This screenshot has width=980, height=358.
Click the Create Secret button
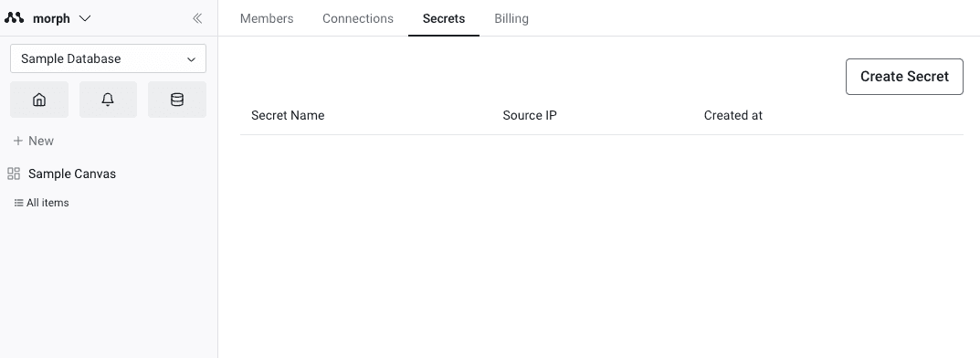pyautogui.click(x=904, y=77)
